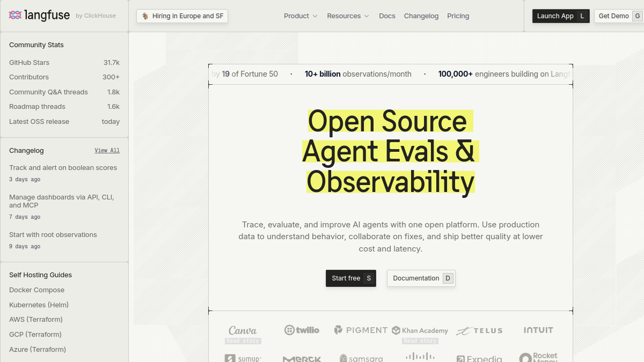Open the Rocket Money customer logo

pos(538,357)
